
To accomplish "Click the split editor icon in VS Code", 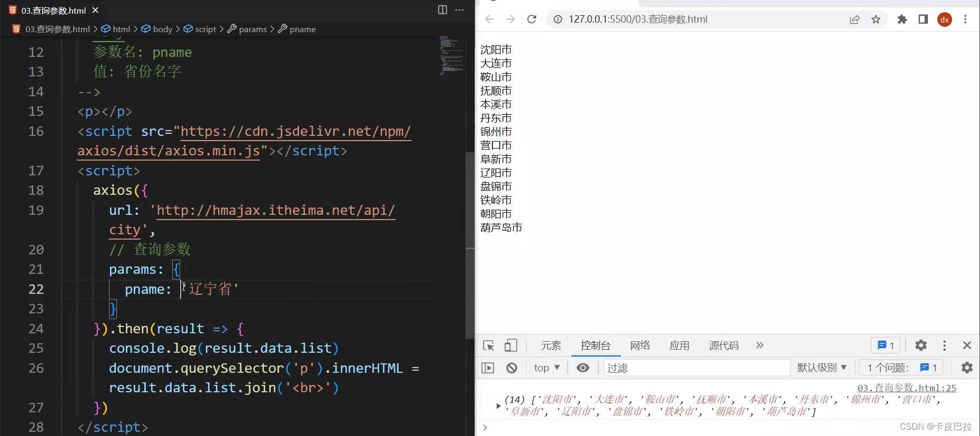I will [442, 10].
